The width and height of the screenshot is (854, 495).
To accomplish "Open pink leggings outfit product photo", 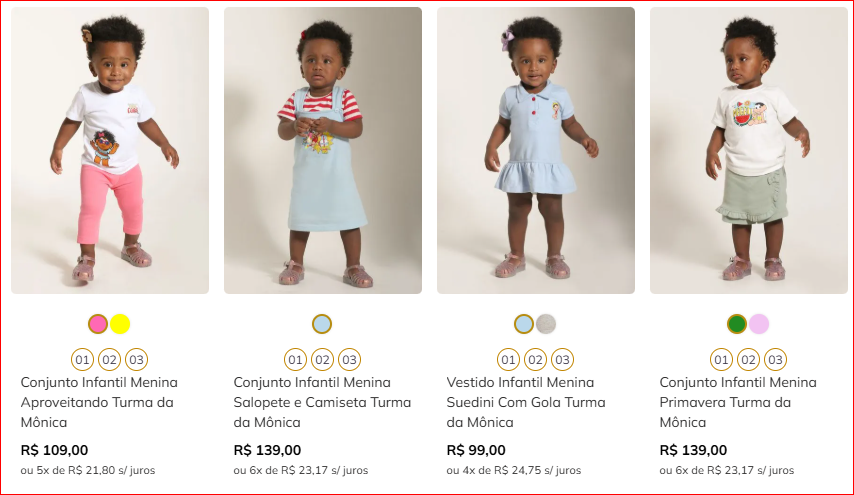I will click(110, 150).
